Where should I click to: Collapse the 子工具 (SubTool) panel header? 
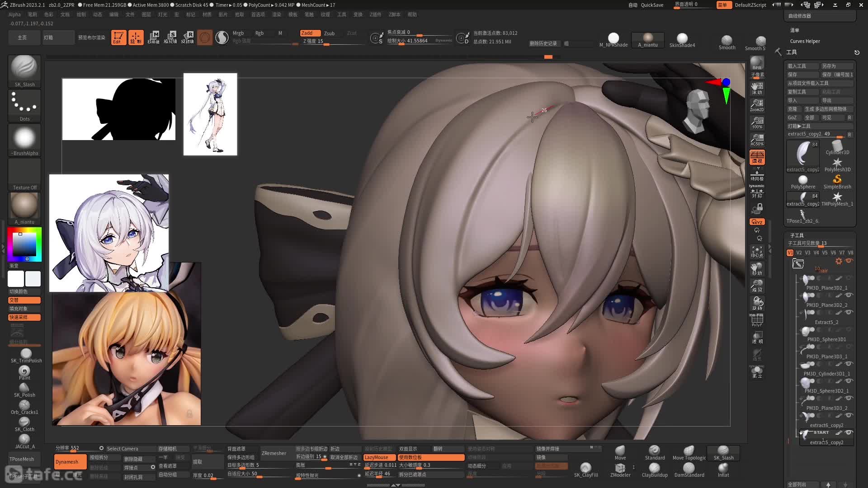[797, 235]
